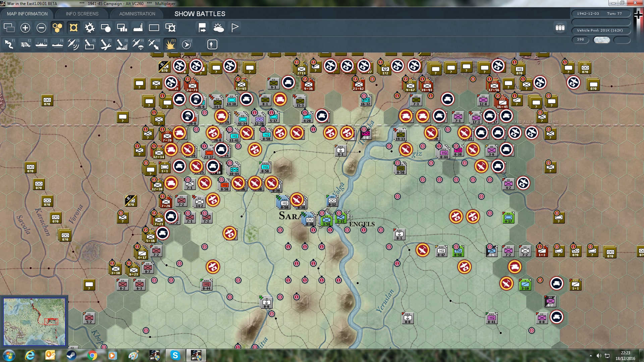Open the weather display icon

219,28
